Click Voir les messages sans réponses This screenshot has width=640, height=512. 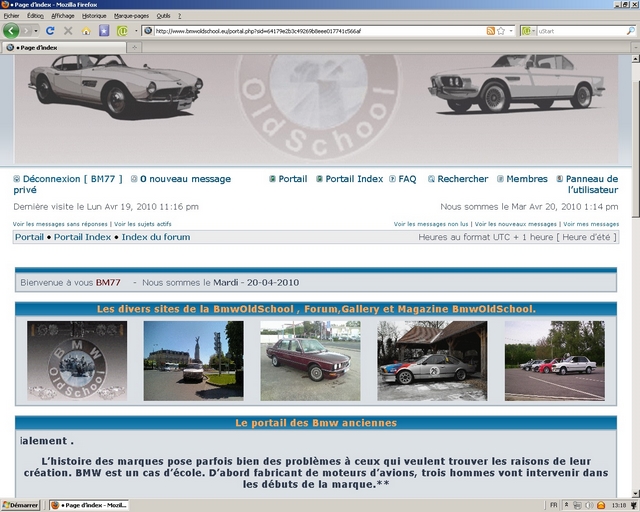(x=60, y=224)
